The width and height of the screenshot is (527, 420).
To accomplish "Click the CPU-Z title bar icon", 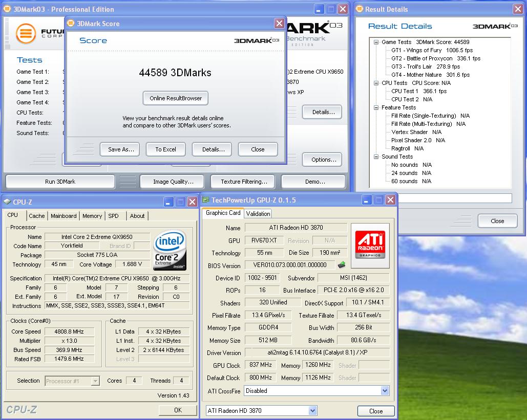I will tap(7, 202).
